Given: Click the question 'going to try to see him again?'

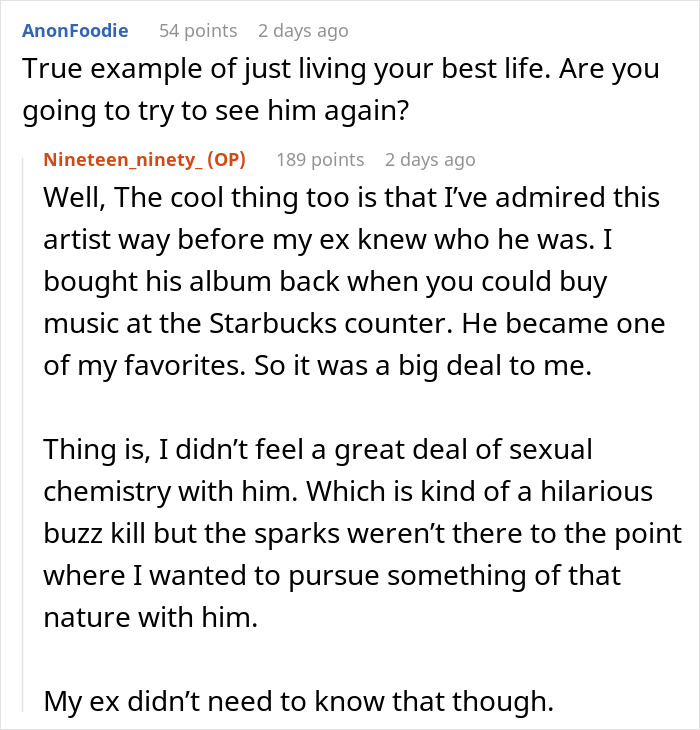Looking at the screenshot, I should [215, 111].
